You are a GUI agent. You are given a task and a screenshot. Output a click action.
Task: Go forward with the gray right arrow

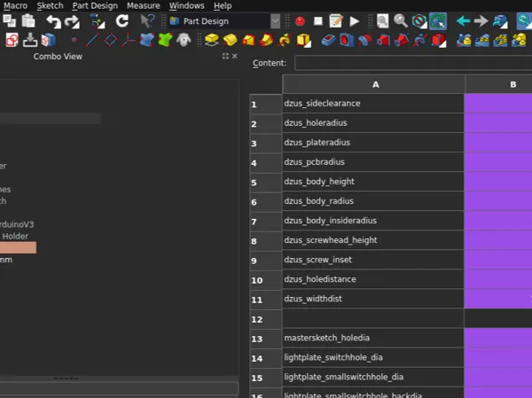[481, 21]
